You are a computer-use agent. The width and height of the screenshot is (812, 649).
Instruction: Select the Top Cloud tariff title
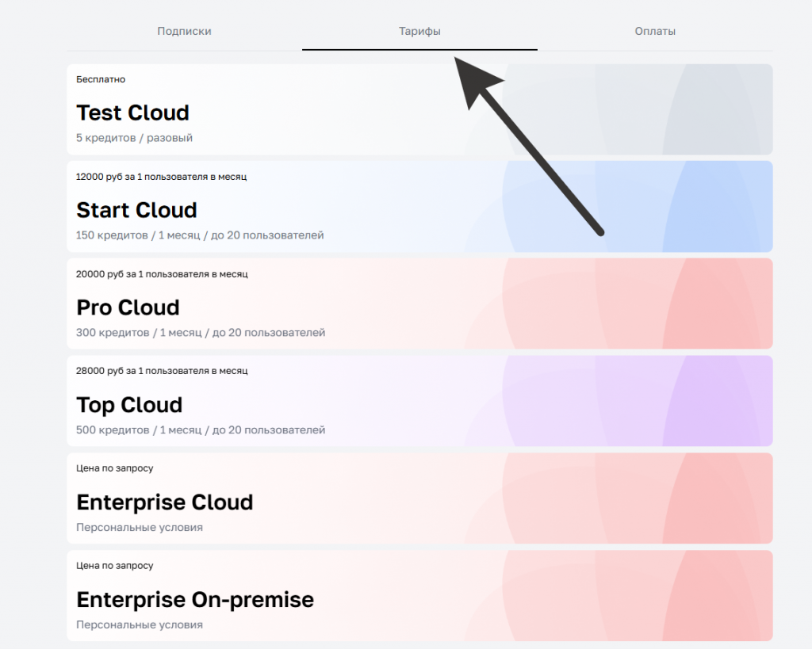(x=129, y=405)
